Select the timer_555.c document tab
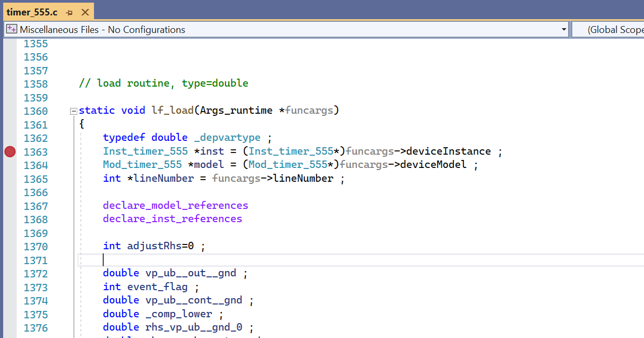 32,12
